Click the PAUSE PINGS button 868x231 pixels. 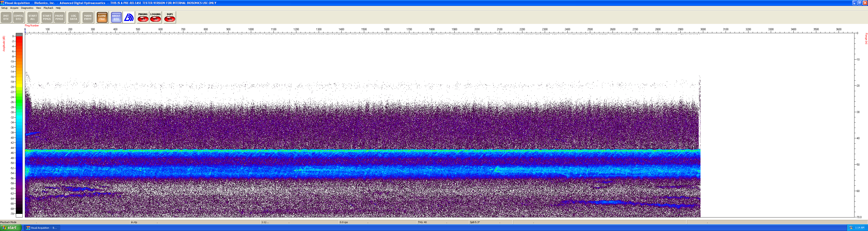click(59, 17)
